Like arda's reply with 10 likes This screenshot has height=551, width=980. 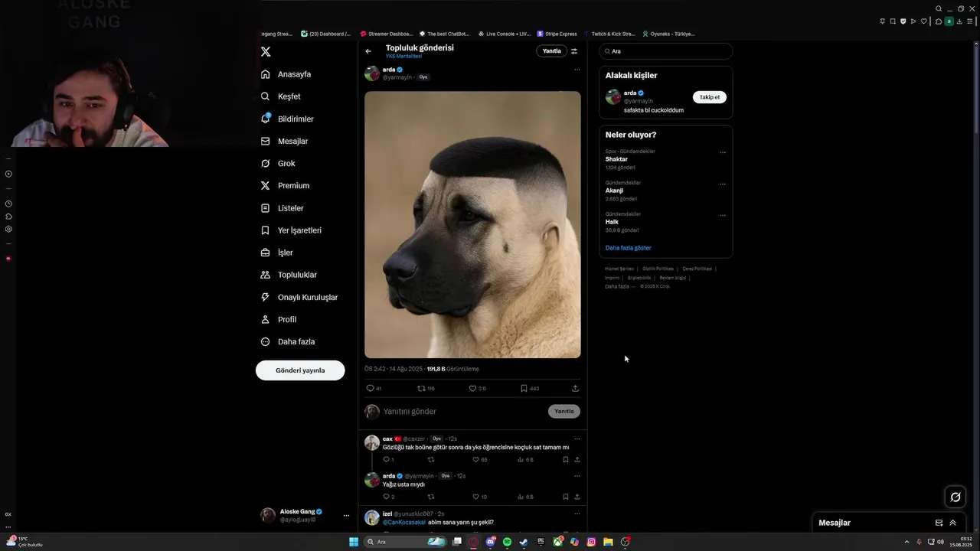[479, 497]
